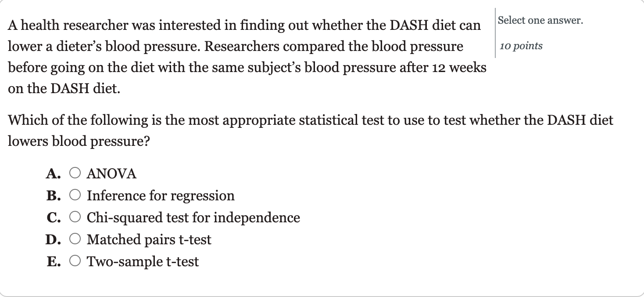
Task: Click the Chi-squared test answer text
Action: [193, 217]
